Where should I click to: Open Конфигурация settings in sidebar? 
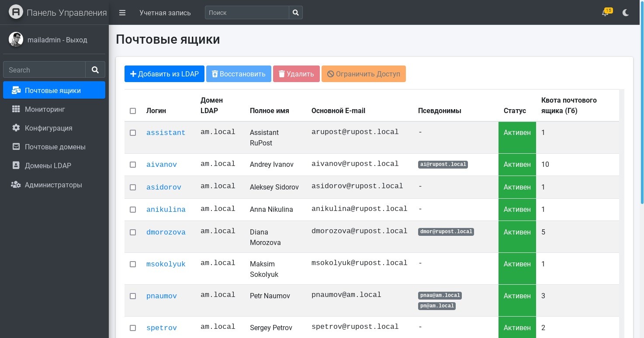(48, 128)
